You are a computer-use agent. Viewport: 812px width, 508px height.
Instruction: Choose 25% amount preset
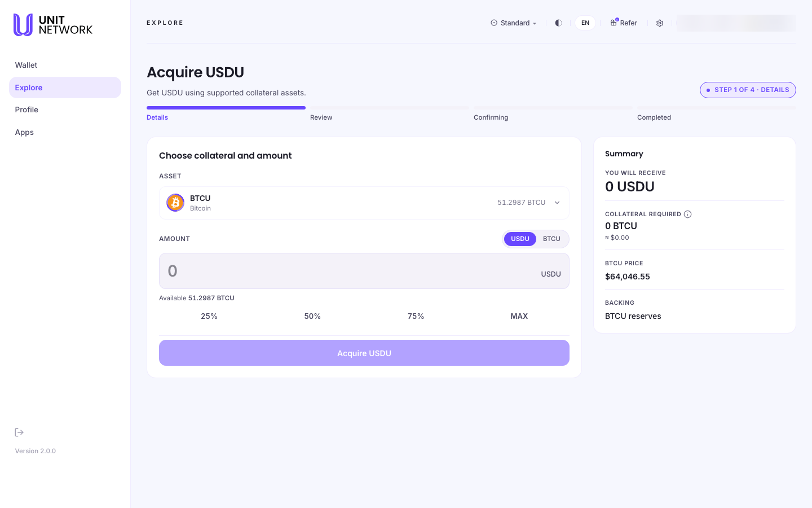click(x=209, y=316)
